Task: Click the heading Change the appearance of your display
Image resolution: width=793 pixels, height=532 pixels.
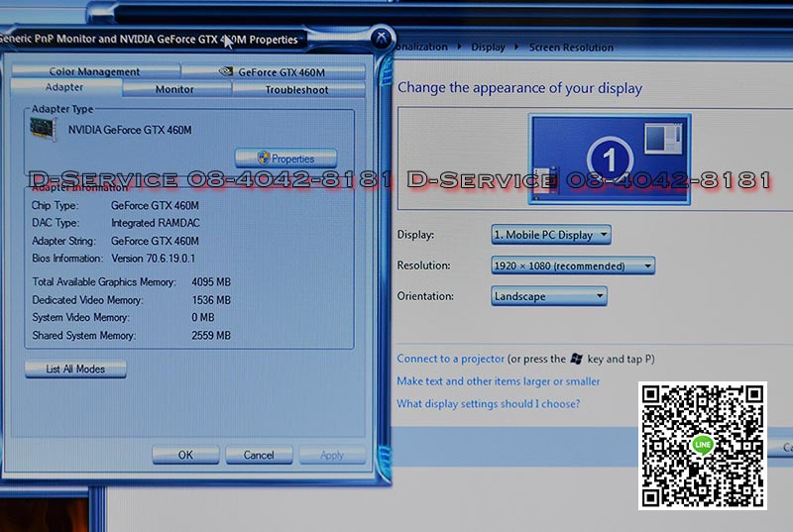Action: tap(519, 88)
